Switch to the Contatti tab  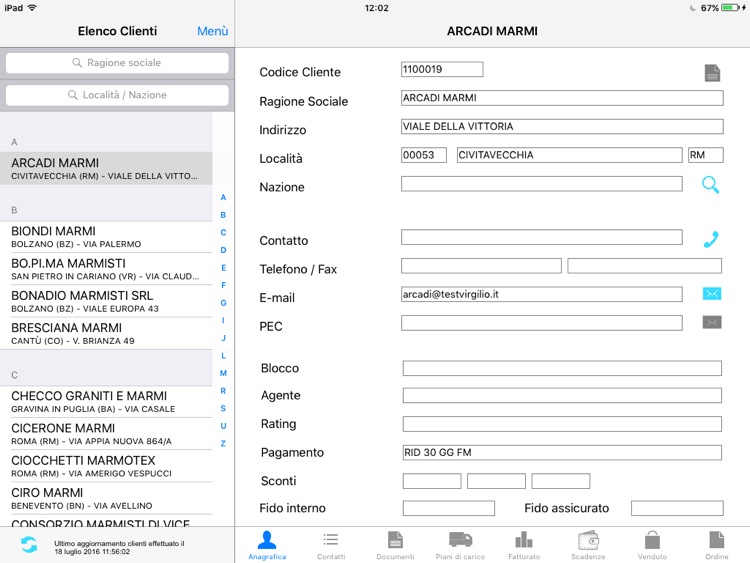(x=331, y=545)
